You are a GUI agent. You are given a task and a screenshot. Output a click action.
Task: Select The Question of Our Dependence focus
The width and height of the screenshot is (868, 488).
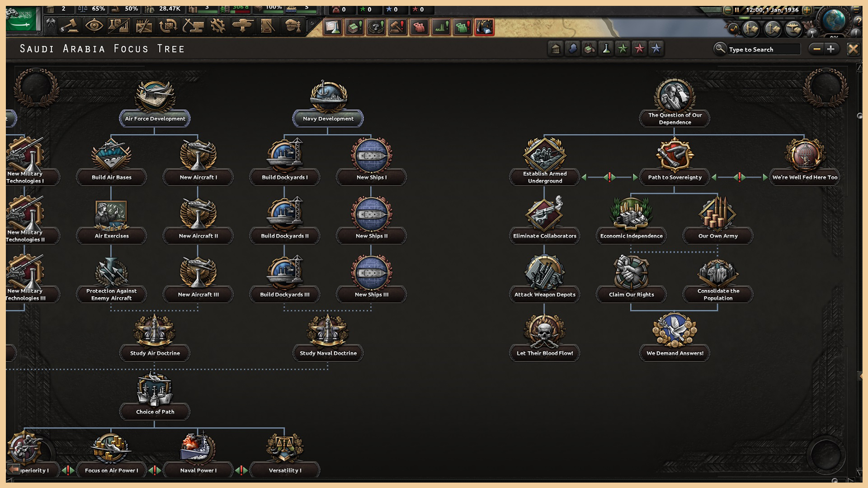tap(675, 103)
